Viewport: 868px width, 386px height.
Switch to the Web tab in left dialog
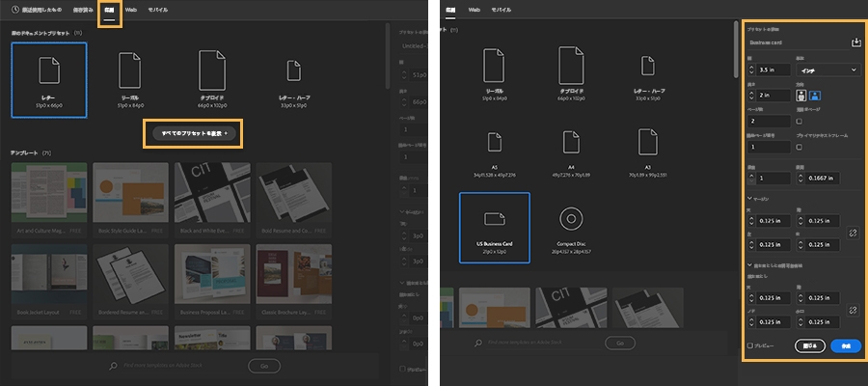(131, 10)
